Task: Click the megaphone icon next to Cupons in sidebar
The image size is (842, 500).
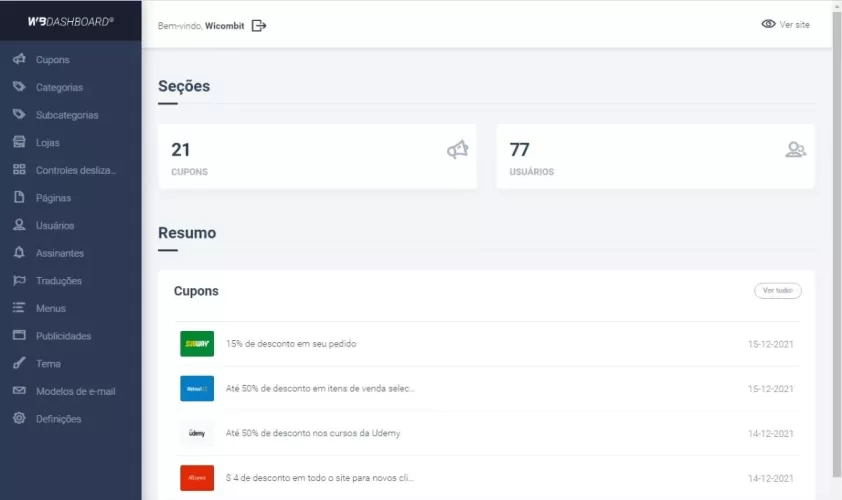Action: tap(19, 60)
